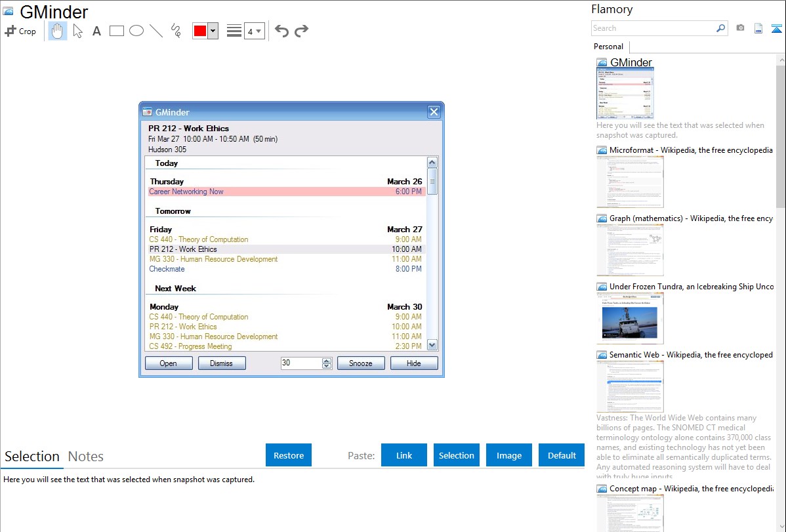
Task: Paste the Selection
Action: click(x=456, y=455)
